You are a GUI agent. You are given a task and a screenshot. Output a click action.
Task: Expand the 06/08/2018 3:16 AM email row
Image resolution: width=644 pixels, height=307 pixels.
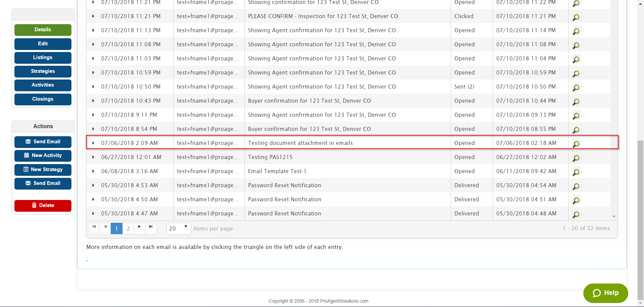click(93, 171)
